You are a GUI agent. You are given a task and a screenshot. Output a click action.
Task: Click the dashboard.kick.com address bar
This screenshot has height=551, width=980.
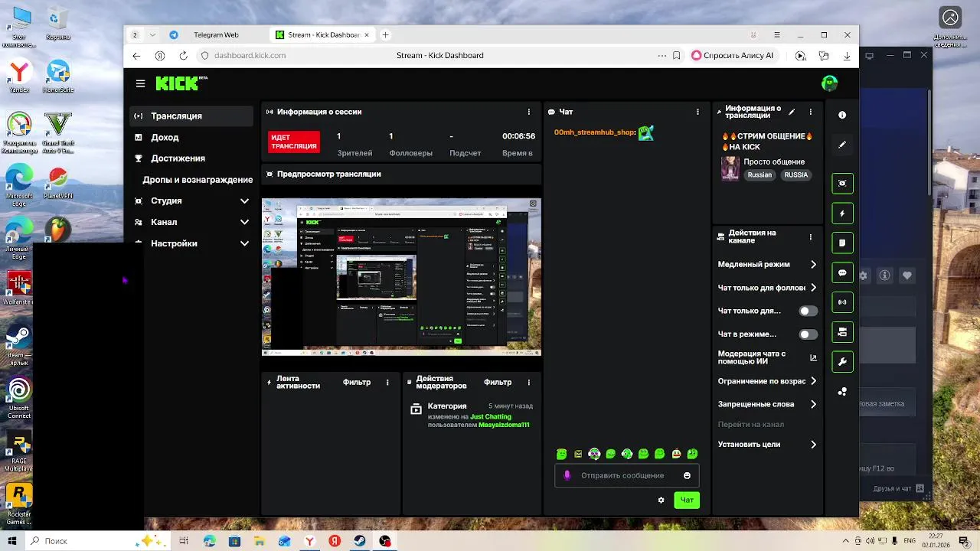point(250,55)
